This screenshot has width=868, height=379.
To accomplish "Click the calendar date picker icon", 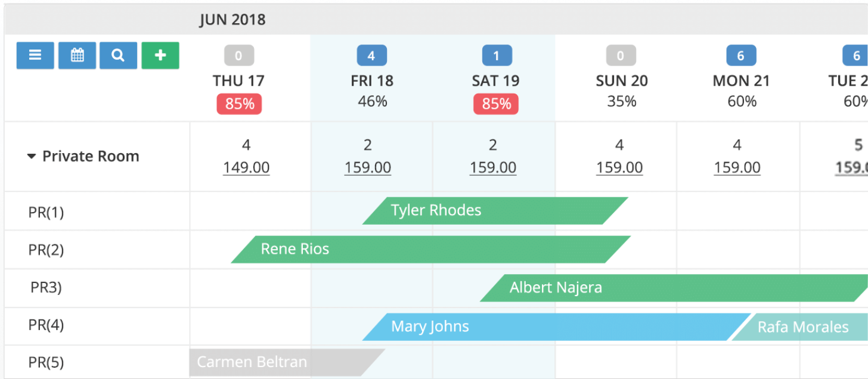I will [77, 55].
